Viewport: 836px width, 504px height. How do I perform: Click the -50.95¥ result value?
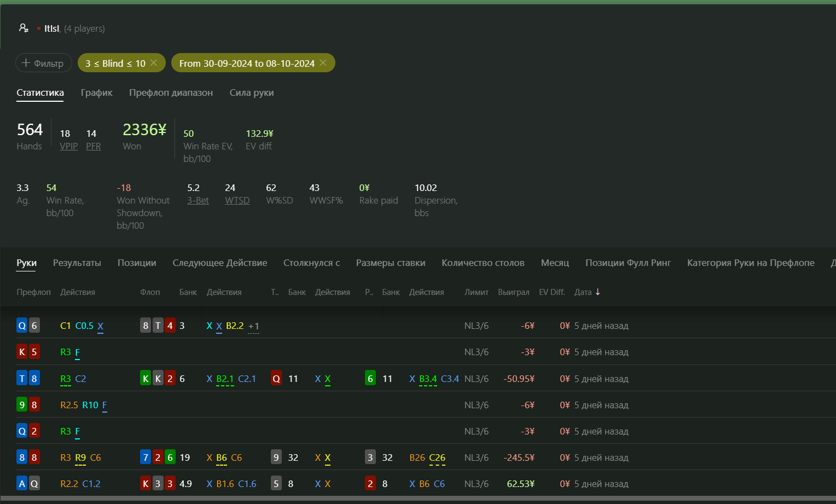(x=519, y=379)
